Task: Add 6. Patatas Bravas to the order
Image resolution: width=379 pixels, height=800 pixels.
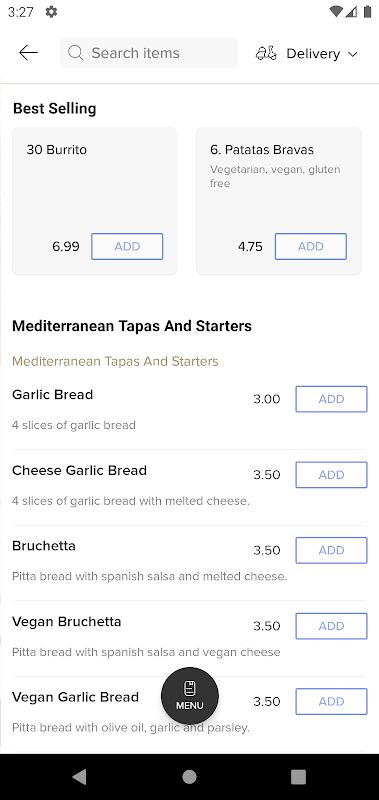Action: pyautogui.click(x=311, y=246)
